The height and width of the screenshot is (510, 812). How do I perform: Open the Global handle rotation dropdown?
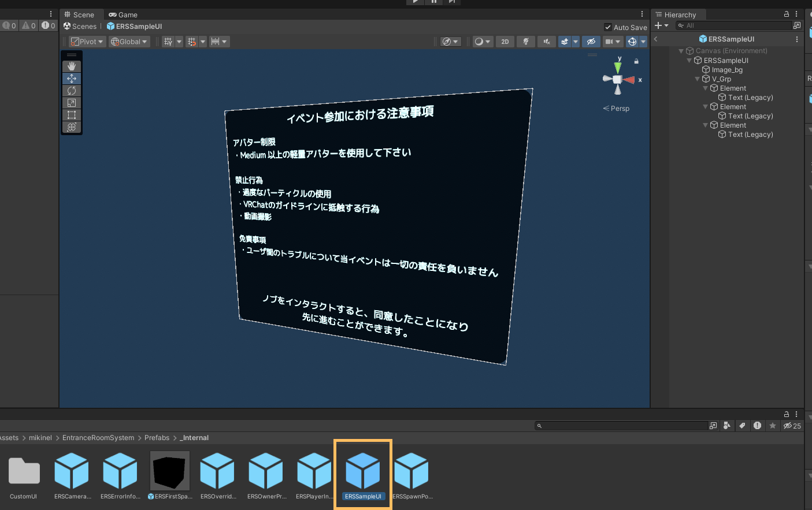(x=129, y=42)
